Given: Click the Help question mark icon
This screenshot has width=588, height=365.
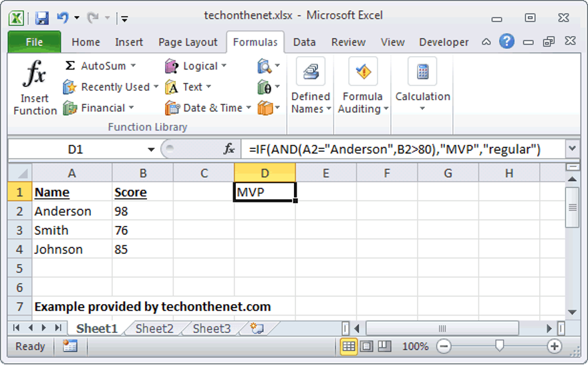Looking at the screenshot, I should (x=507, y=41).
